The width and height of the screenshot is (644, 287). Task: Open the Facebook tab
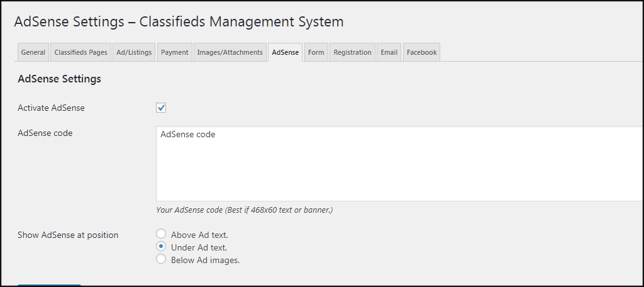click(x=421, y=52)
